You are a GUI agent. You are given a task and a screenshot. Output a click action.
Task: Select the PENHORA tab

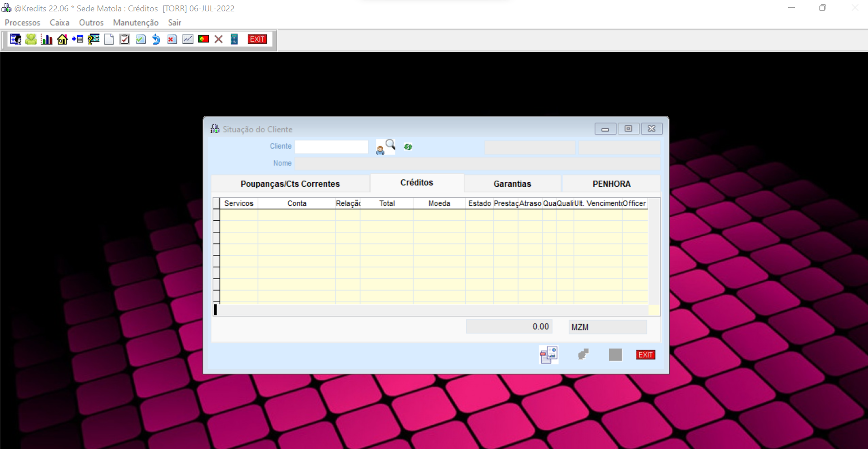(611, 184)
